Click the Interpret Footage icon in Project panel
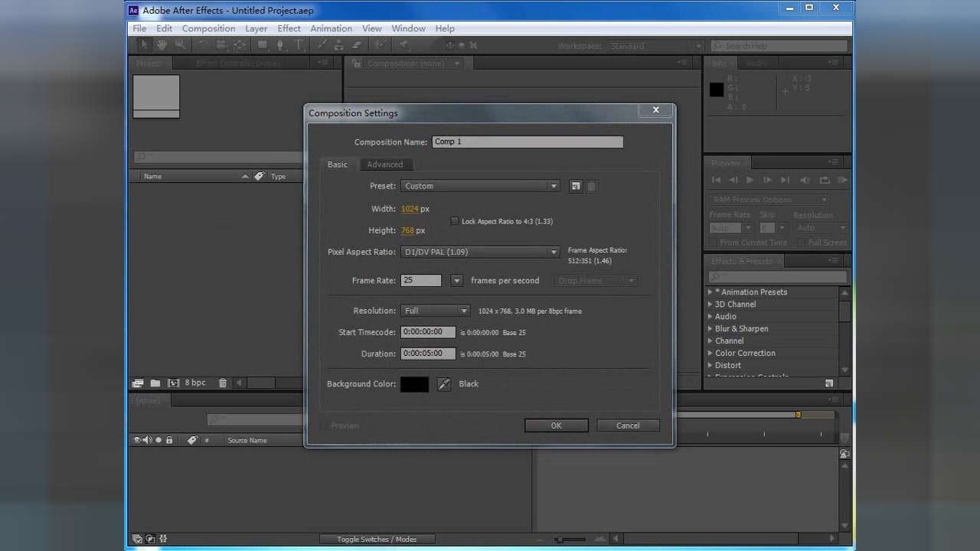This screenshot has width=980, height=551. coord(138,383)
